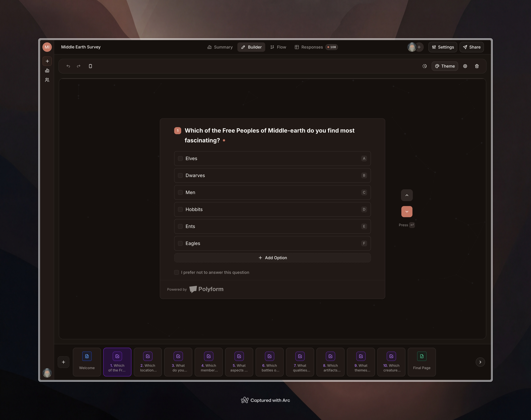Check the Elves answer option
The height and width of the screenshot is (420, 531).
[180, 158]
